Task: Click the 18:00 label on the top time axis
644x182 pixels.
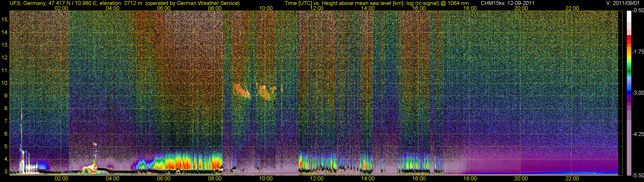Action: tap(470, 8)
